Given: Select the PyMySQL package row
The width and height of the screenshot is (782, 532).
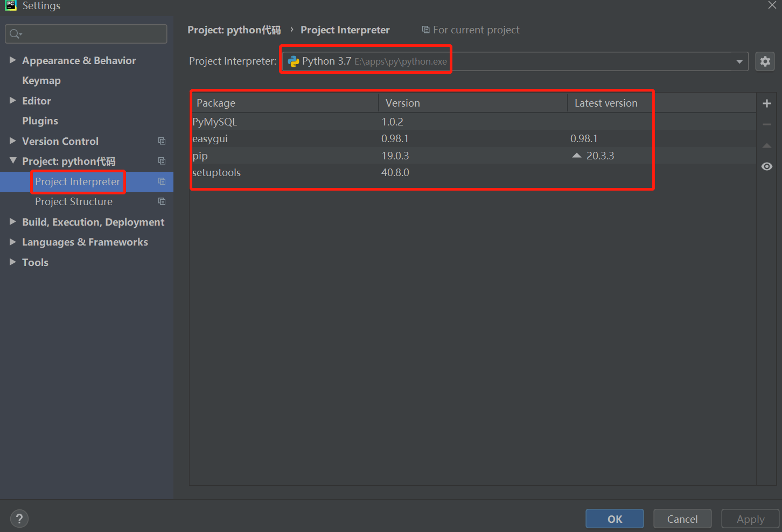Looking at the screenshot, I should click(473, 122).
